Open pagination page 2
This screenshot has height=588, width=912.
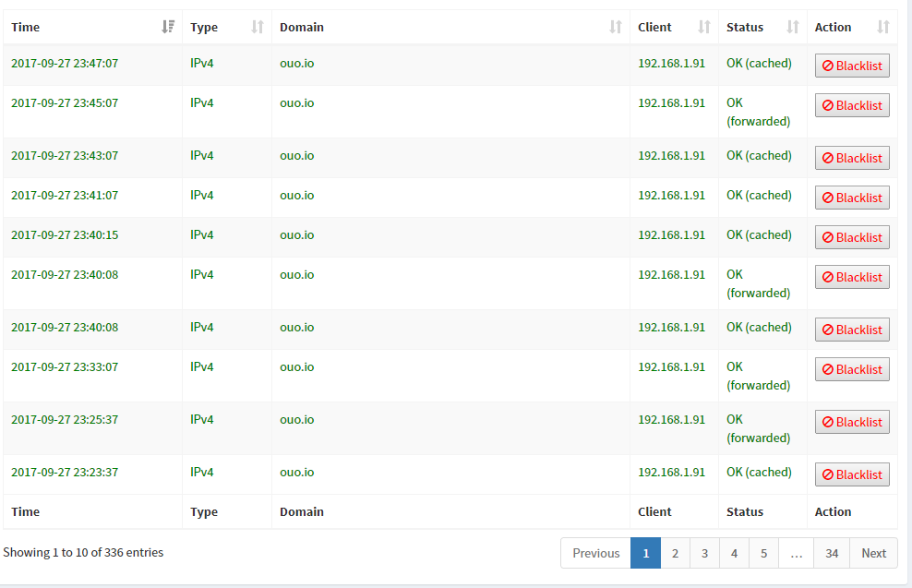tap(676, 553)
